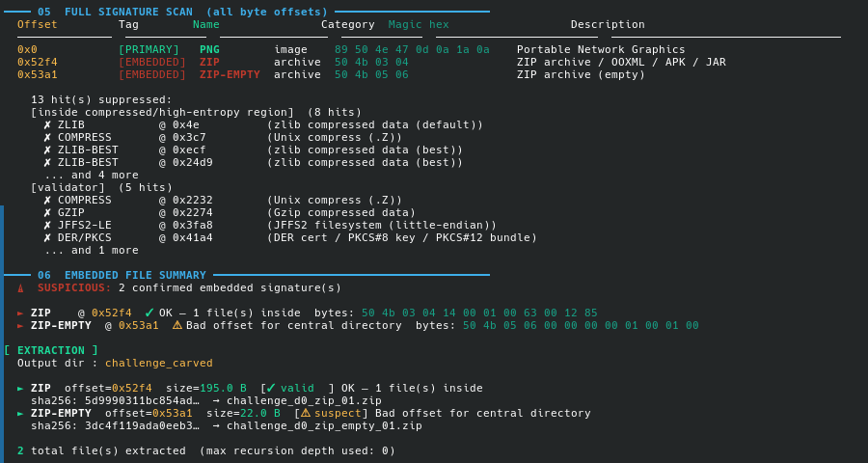Click the warning triangle in the embedded ZIP-EMPTY summary line

[176, 326]
